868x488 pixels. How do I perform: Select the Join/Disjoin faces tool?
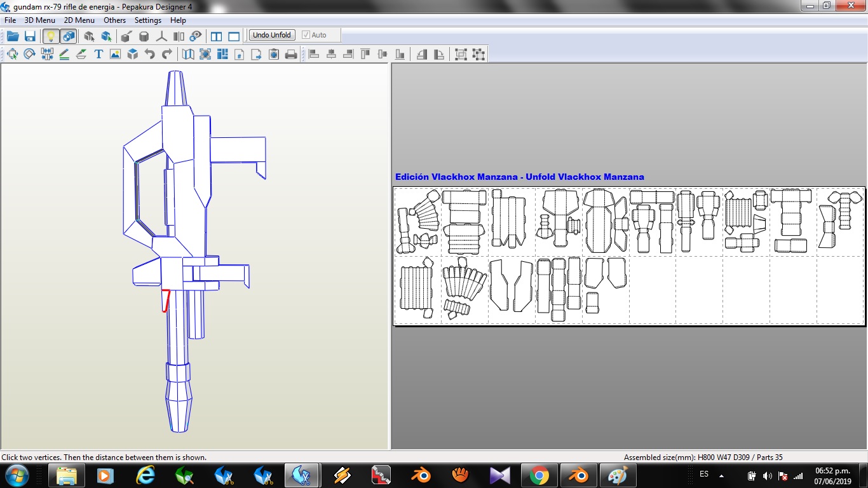coord(47,54)
